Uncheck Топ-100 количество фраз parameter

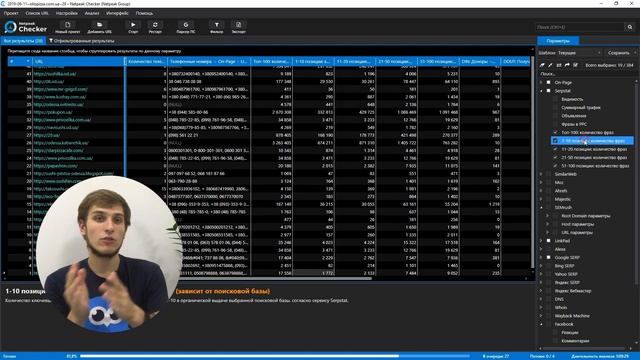(555, 132)
